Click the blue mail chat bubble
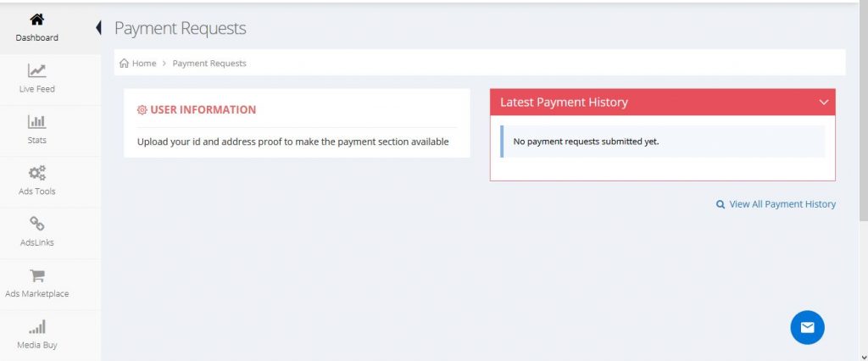This screenshot has height=361, width=868. pyautogui.click(x=807, y=327)
